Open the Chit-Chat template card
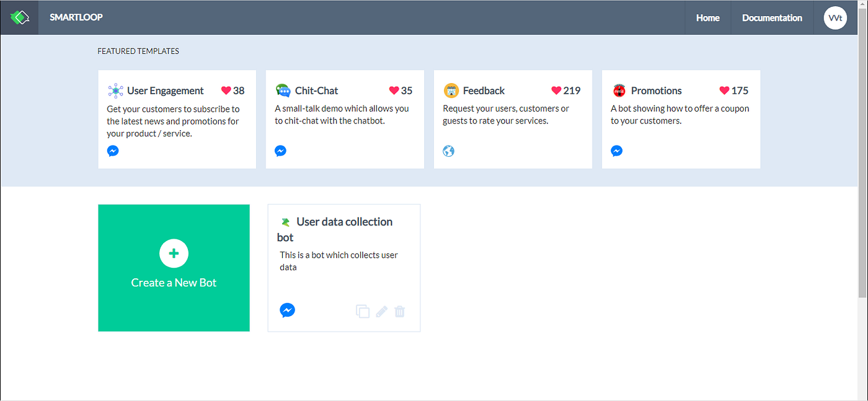The image size is (868, 401). 345,119
